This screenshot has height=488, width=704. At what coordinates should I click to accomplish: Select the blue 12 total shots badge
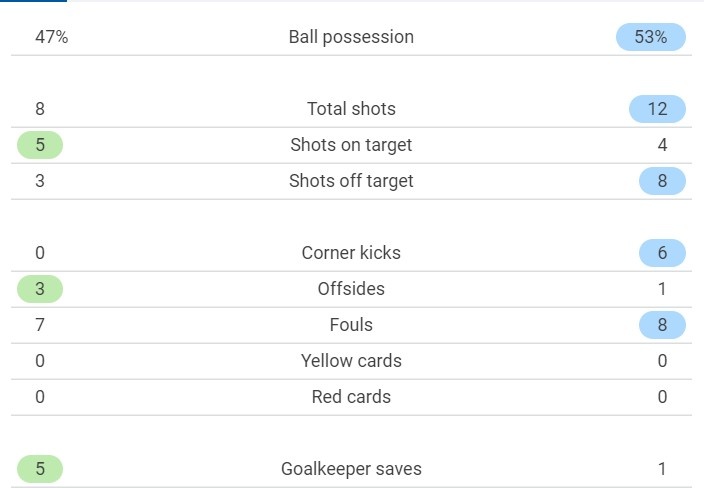coord(657,109)
